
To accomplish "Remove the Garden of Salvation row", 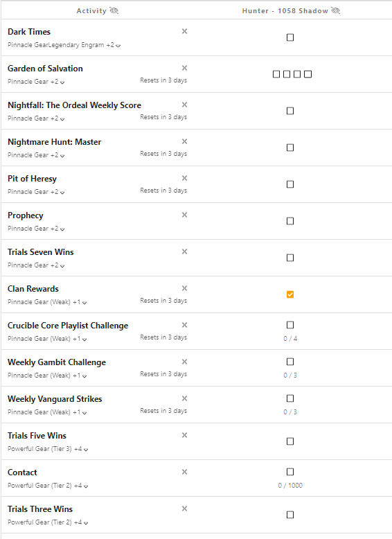I will tap(184, 68).
